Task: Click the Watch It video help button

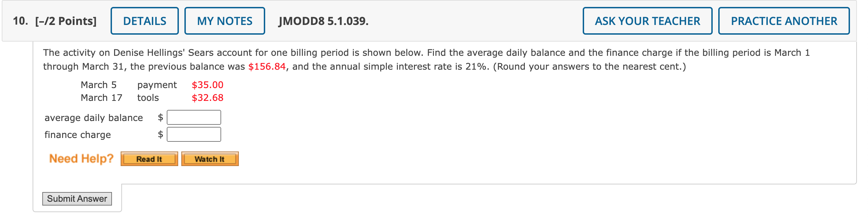Action: coord(210,159)
